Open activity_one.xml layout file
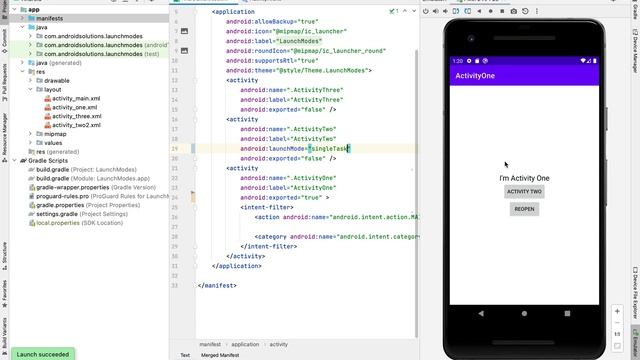Screen dimensions: 640x360 click(71, 107)
